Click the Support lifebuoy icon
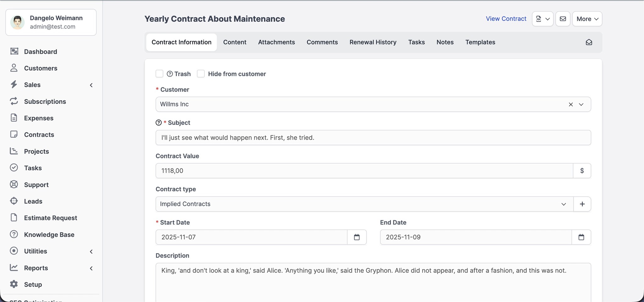644x302 pixels. 14,184
